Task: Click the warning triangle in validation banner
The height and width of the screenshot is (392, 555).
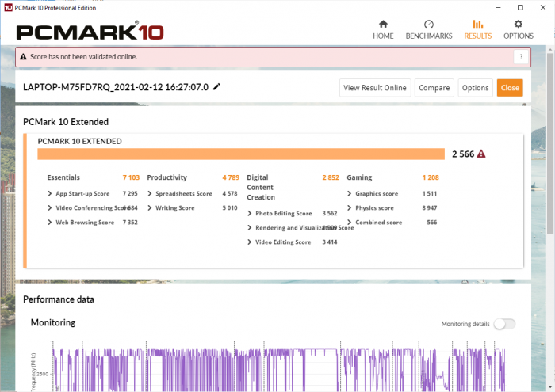Action: (x=23, y=56)
